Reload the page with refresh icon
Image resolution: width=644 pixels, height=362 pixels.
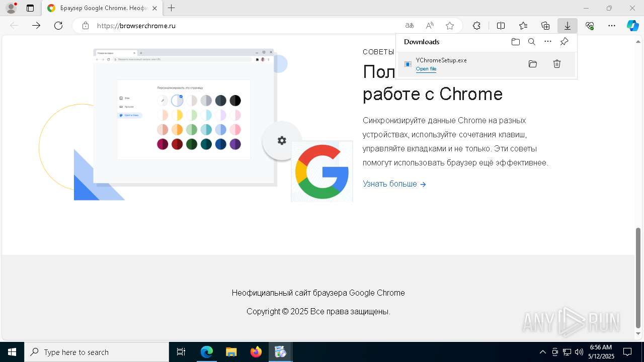coord(58,26)
